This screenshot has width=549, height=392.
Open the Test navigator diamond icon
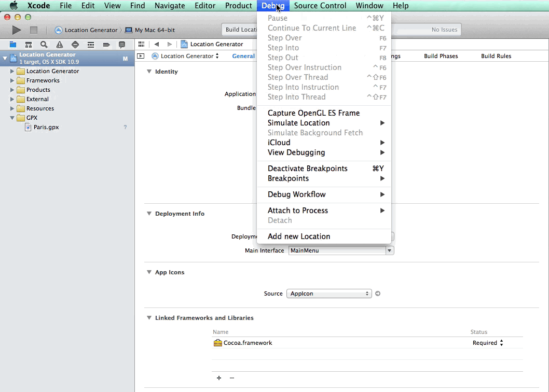(x=75, y=45)
